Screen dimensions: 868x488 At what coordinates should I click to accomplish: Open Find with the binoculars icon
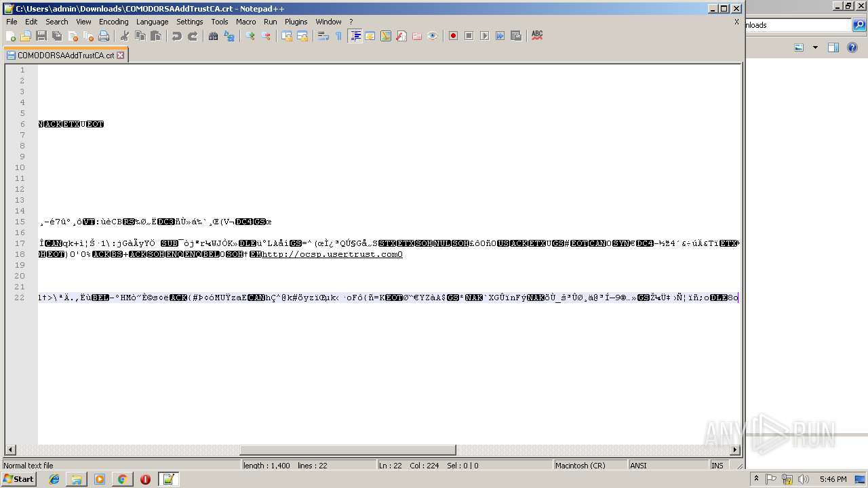[214, 36]
